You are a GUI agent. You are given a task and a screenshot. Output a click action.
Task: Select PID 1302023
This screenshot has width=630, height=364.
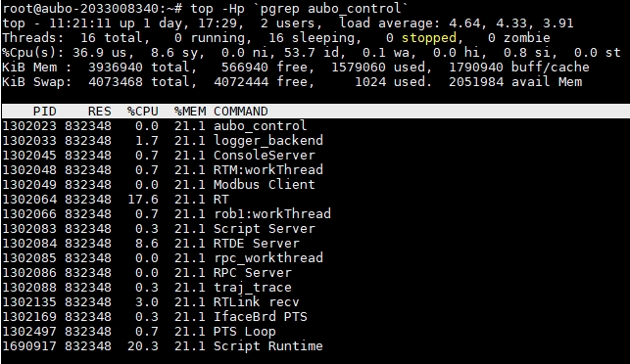coord(29,126)
